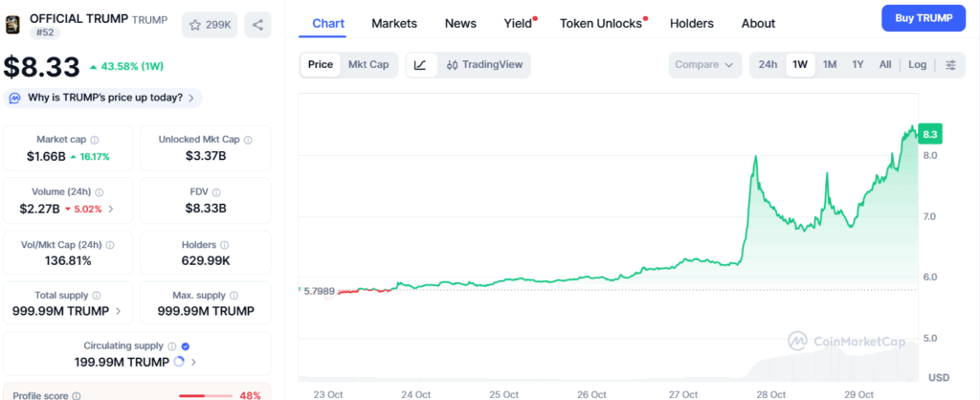Open the Token Unlocks tab
Viewport: 980px width, 400px height.
[x=600, y=23]
